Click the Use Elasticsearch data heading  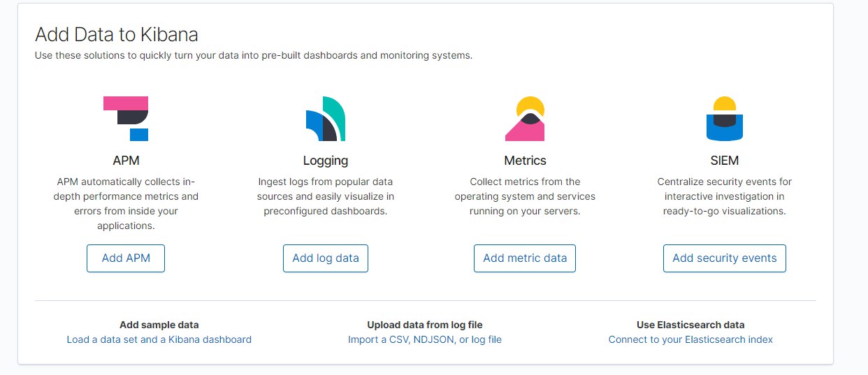tap(690, 325)
